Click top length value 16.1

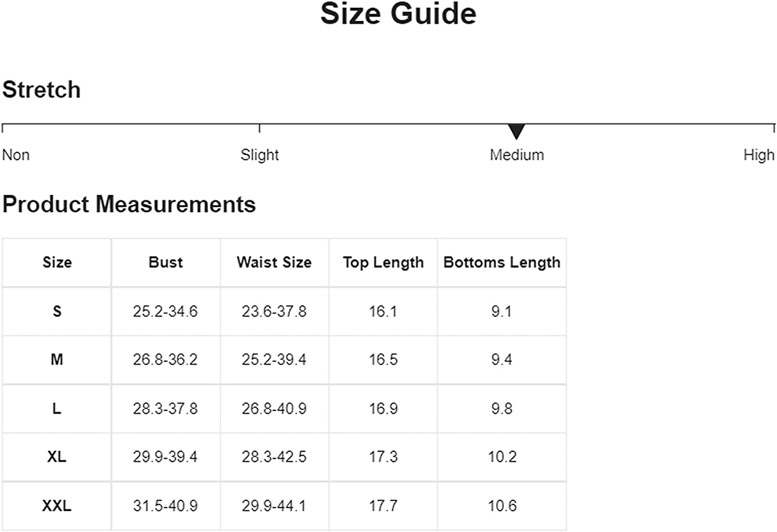point(383,311)
